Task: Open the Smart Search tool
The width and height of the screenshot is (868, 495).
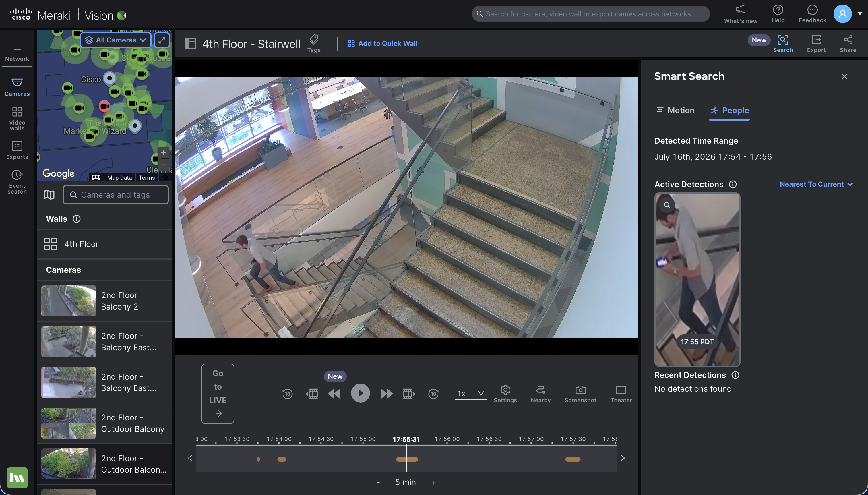Action: 783,44
